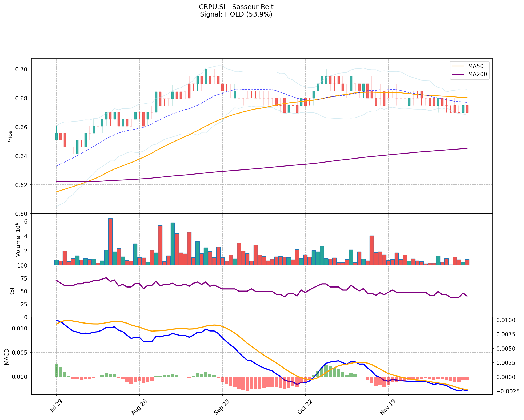This screenshot has height=420, width=524.
Task: Click the tallest red volume bar
Action: point(110,241)
